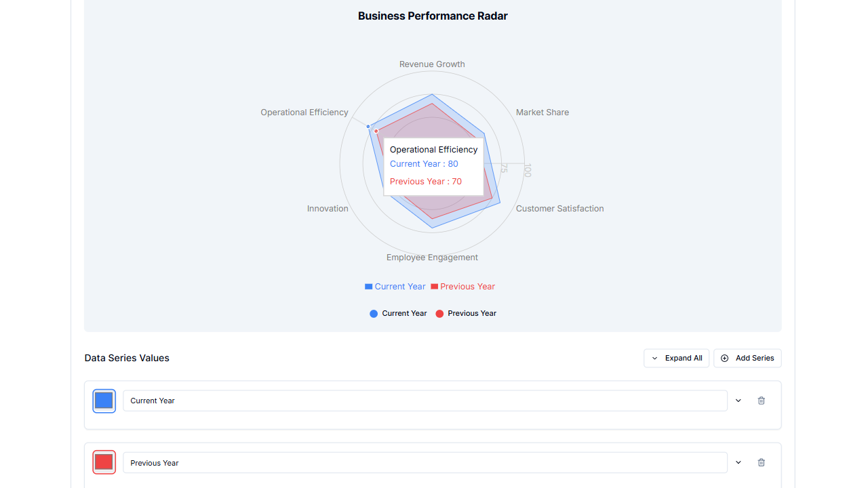Image resolution: width=868 pixels, height=488 pixels.
Task: Toggle Previous Year series via red legend text
Action: pyautogui.click(x=467, y=286)
